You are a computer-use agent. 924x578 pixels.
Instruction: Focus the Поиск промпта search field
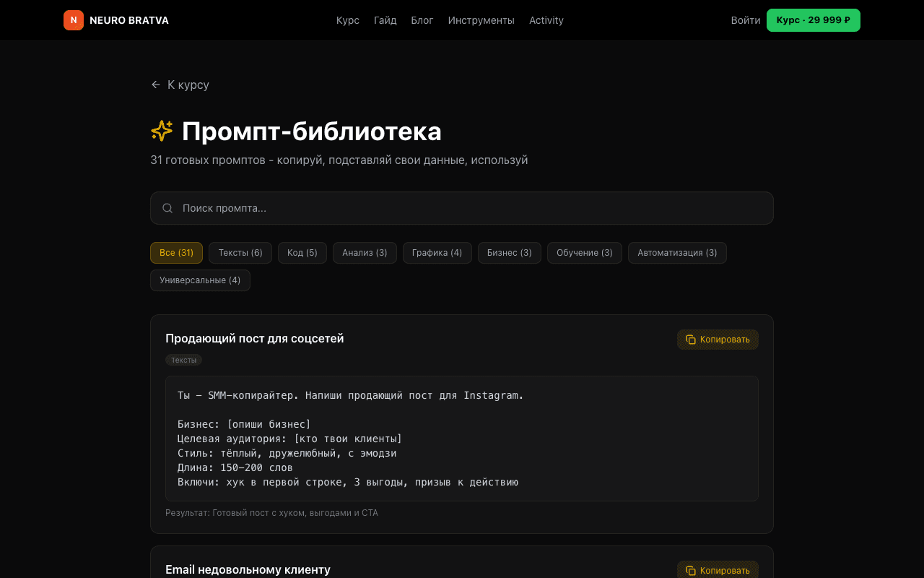click(462, 208)
